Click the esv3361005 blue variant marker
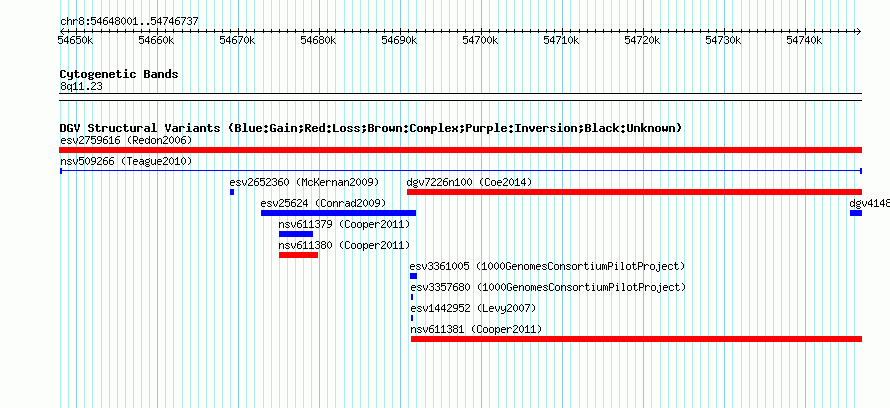 pos(413,276)
